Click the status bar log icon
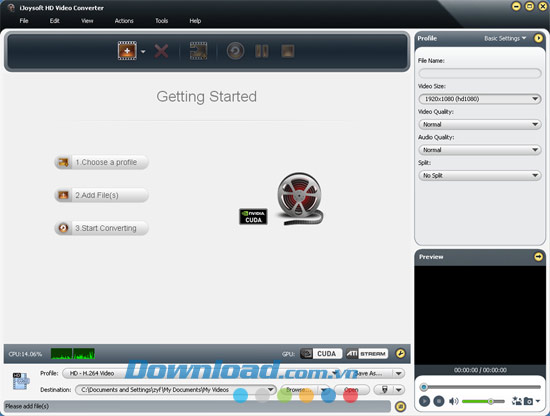Screen dimensions: 550x416 coord(400,406)
